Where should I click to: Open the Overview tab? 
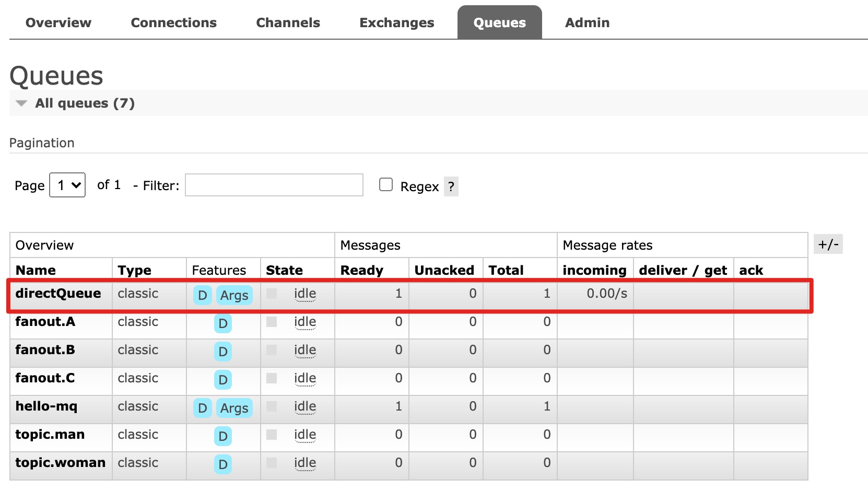click(x=58, y=22)
